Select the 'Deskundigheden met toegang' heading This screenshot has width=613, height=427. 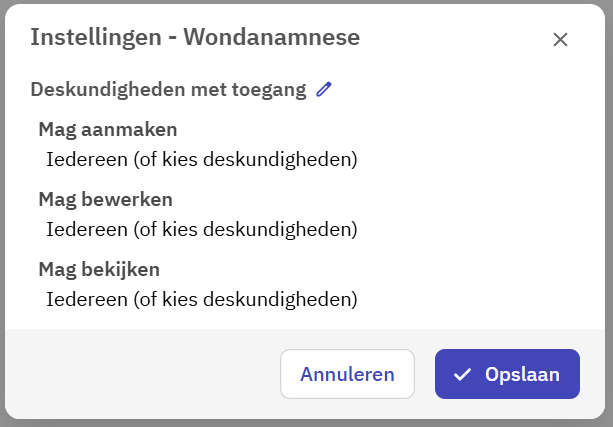click(168, 89)
